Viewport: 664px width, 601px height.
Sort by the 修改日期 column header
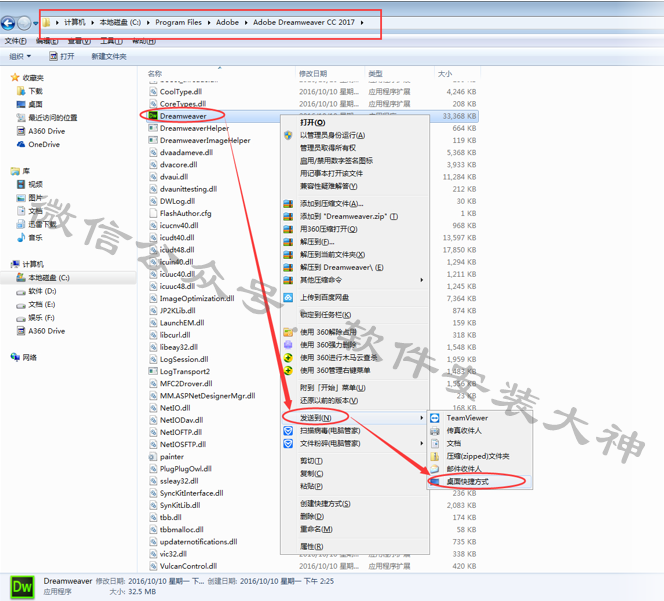click(x=313, y=74)
